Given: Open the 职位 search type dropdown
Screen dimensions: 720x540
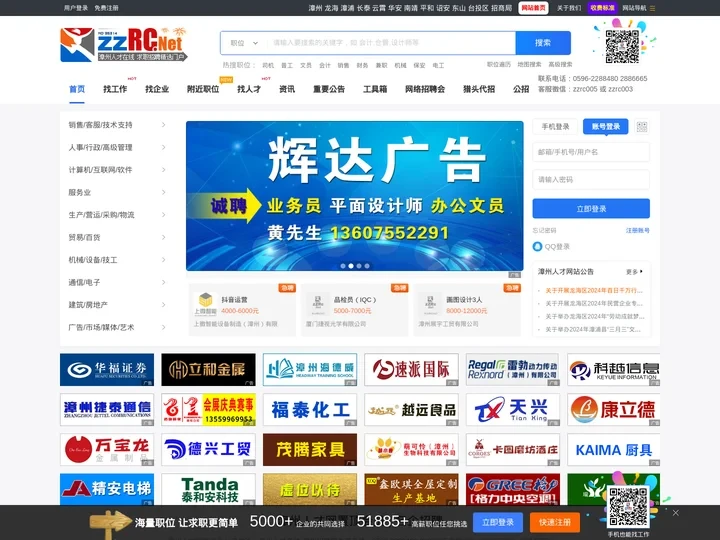Looking at the screenshot, I should coord(244,43).
